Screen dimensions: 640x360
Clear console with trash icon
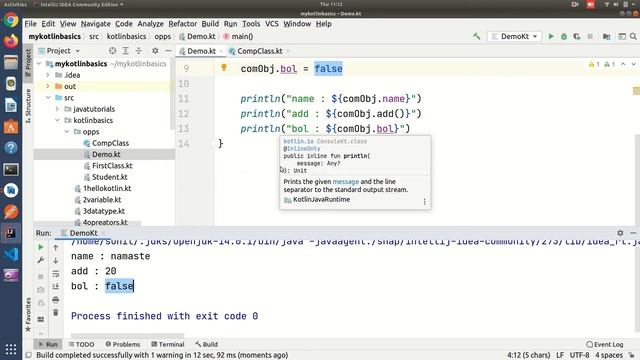(x=56, y=313)
